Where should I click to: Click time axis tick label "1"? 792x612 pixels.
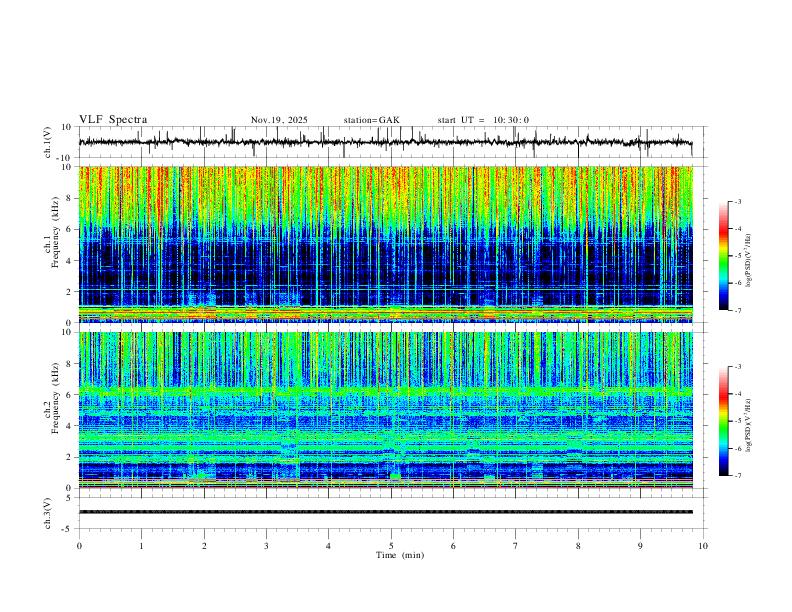click(141, 546)
